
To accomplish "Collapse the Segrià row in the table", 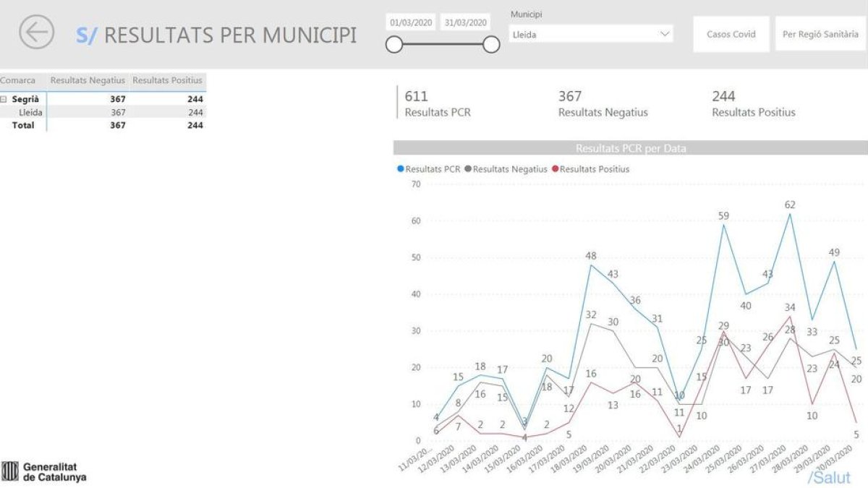I will pos(4,98).
